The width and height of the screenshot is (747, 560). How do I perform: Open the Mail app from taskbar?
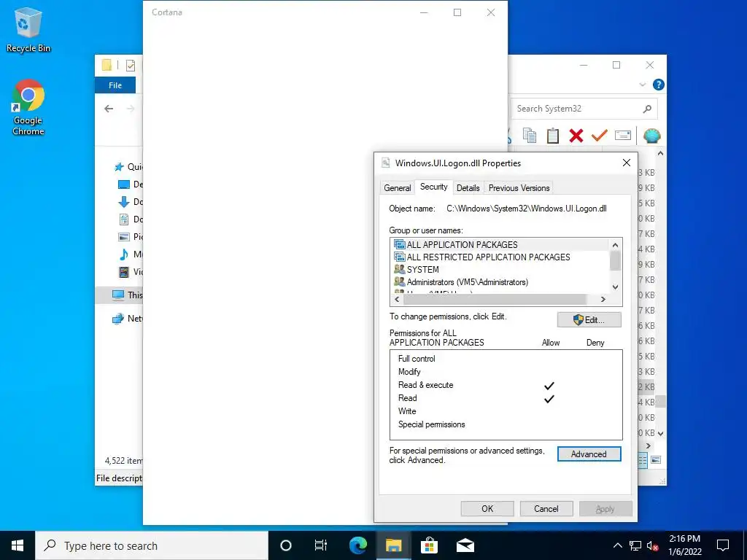point(465,545)
